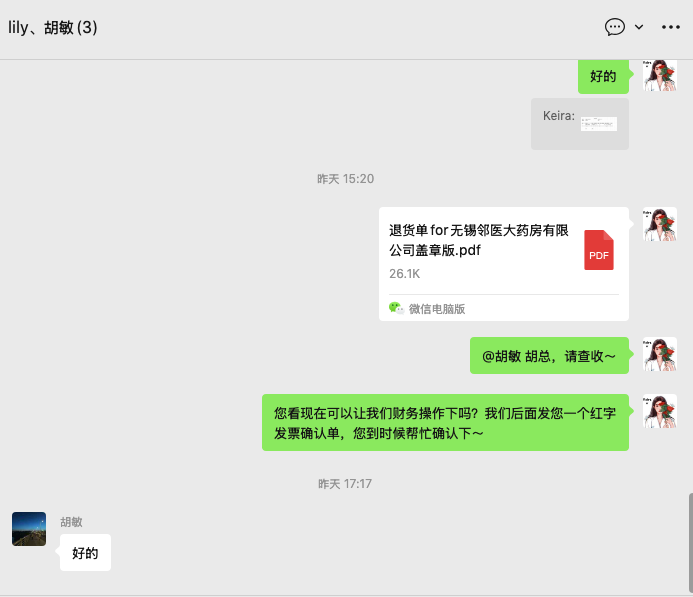Viewport: 693px width, 597px height.
Task: Select 胡敏's white 好的 reply bubble
Action: (x=85, y=552)
